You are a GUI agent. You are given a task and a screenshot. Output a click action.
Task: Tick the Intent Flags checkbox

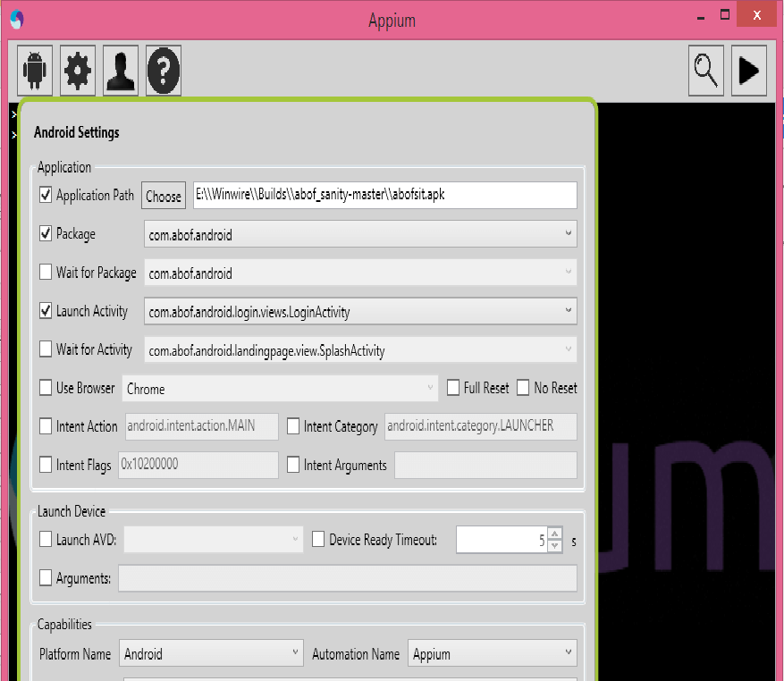coord(46,465)
